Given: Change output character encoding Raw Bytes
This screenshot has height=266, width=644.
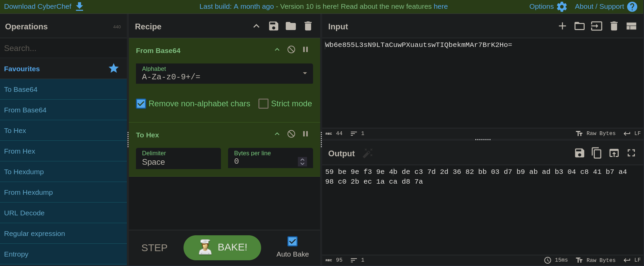Looking at the screenshot, I should 596,260.
